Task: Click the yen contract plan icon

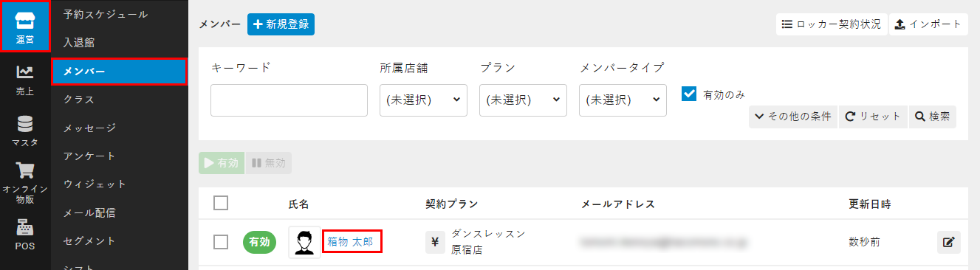Action: click(x=435, y=242)
